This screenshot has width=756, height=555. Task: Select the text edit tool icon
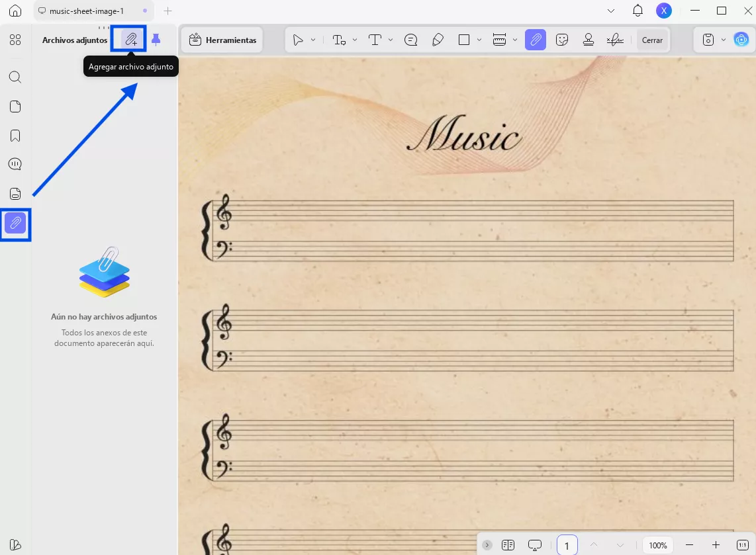pyautogui.click(x=339, y=40)
